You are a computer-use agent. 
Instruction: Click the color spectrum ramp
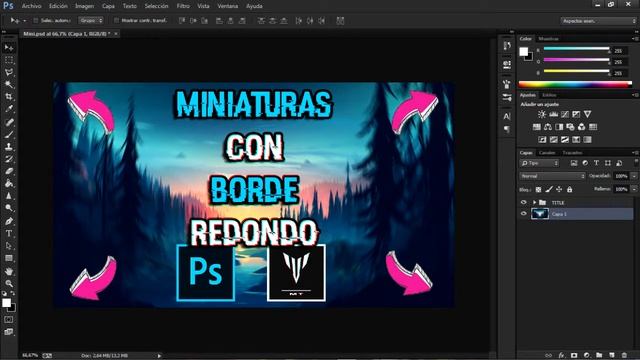pos(576,84)
